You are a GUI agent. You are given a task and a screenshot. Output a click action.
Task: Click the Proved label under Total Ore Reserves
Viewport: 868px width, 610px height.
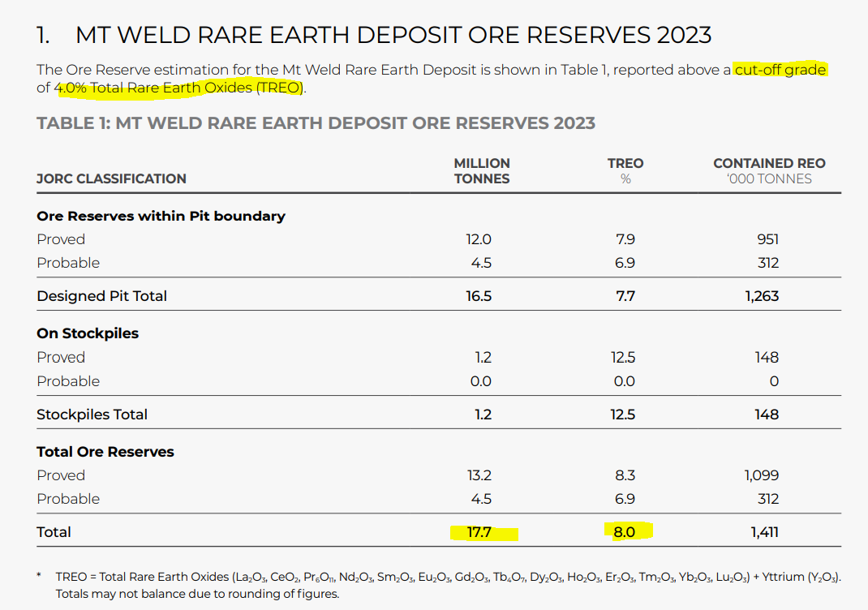coord(61,475)
